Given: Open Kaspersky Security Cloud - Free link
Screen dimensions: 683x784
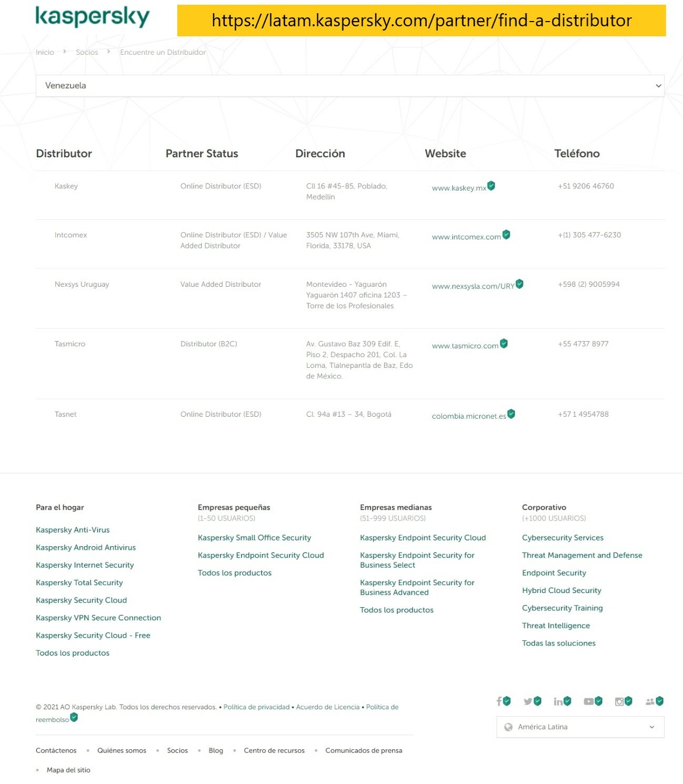Looking at the screenshot, I should coord(93,635).
